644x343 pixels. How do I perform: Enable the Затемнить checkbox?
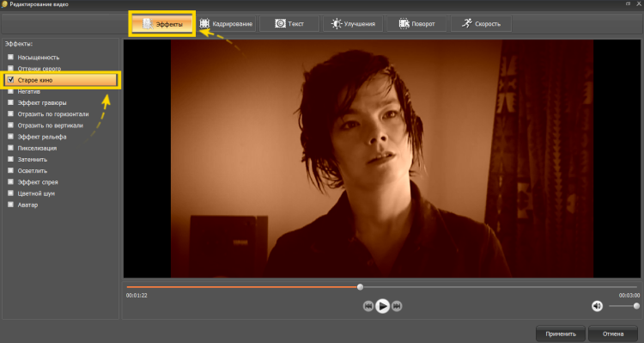(x=10, y=159)
